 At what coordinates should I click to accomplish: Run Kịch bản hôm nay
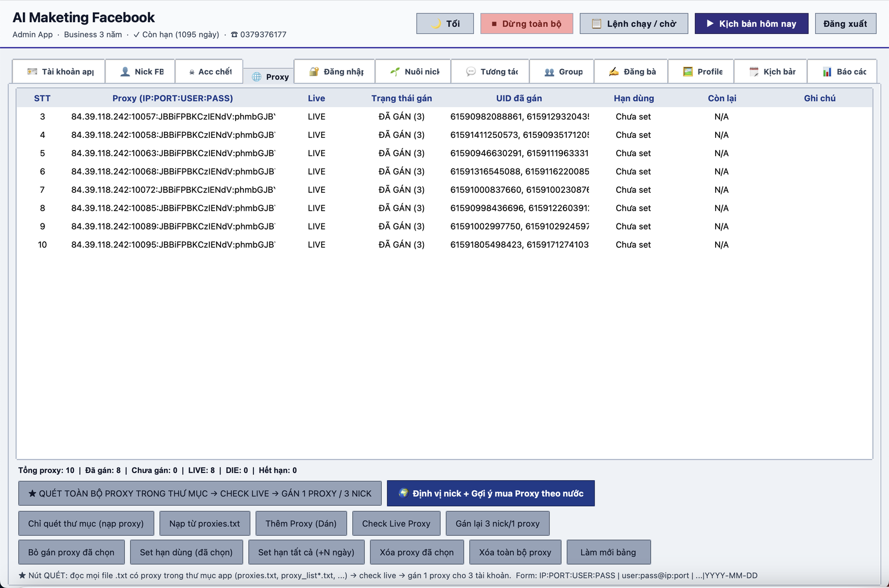click(752, 23)
